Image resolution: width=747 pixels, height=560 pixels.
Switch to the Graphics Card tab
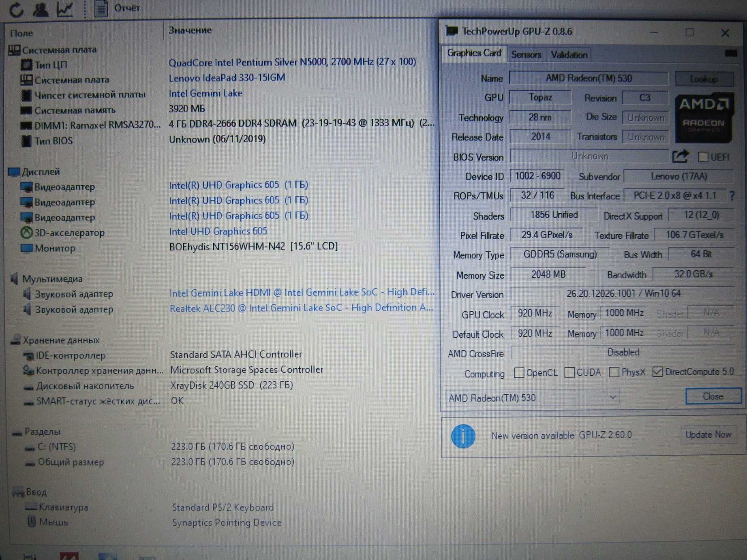point(474,53)
